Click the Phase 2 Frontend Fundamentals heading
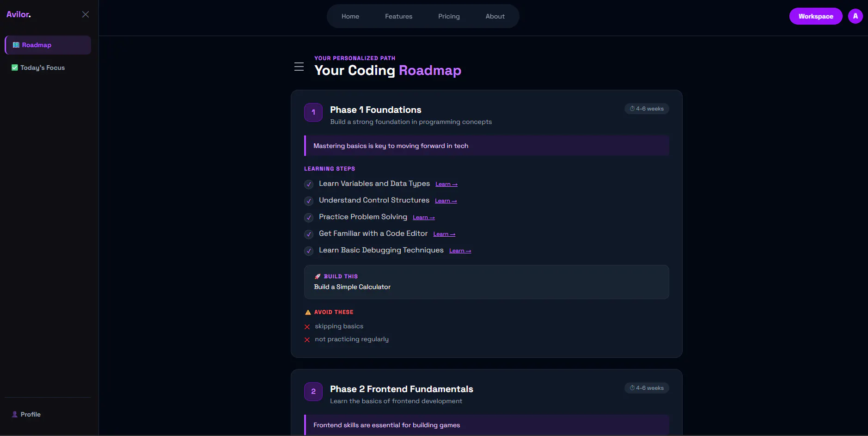The image size is (868, 436). [402, 389]
